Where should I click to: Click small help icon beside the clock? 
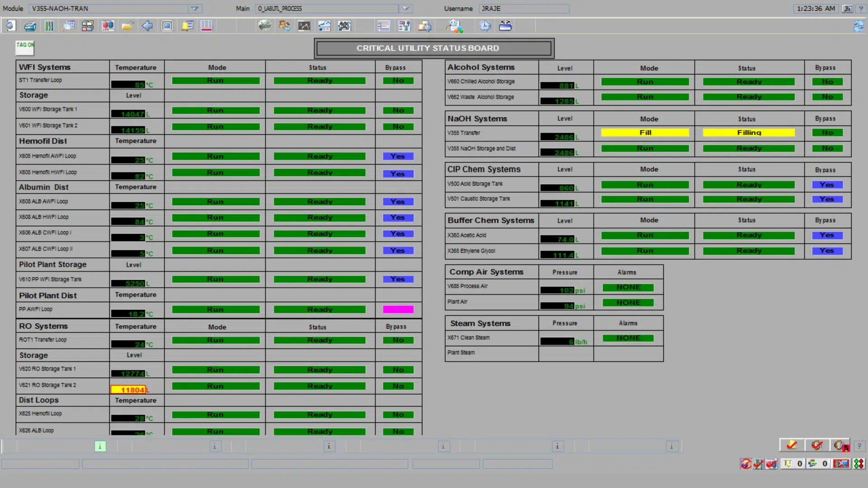[x=861, y=9]
